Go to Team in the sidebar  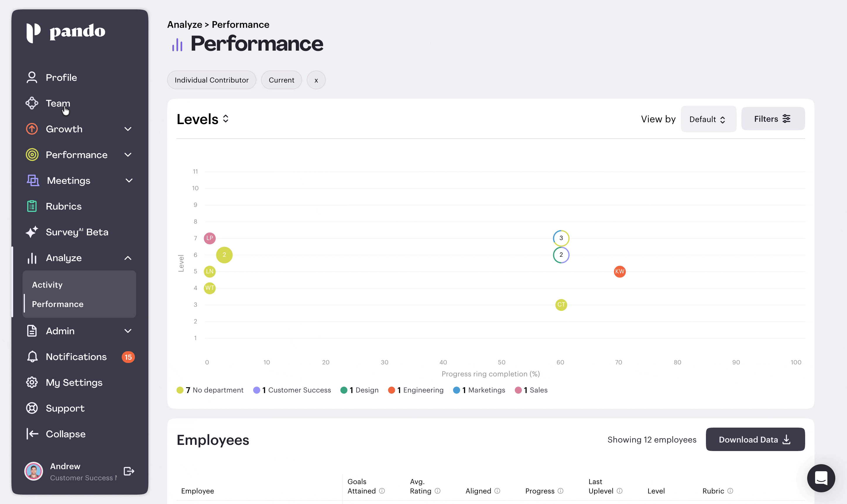[x=58, y=103]
